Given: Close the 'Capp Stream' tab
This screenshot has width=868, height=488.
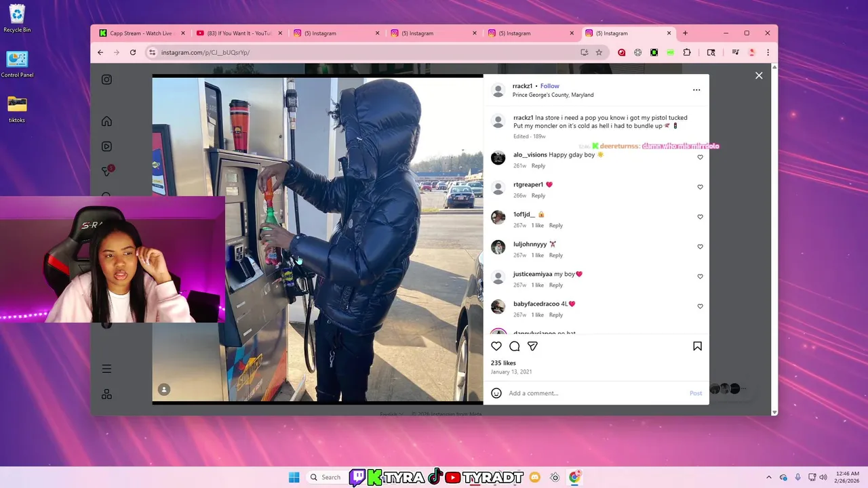Looking at the screenshot, I should click(183, 33).
